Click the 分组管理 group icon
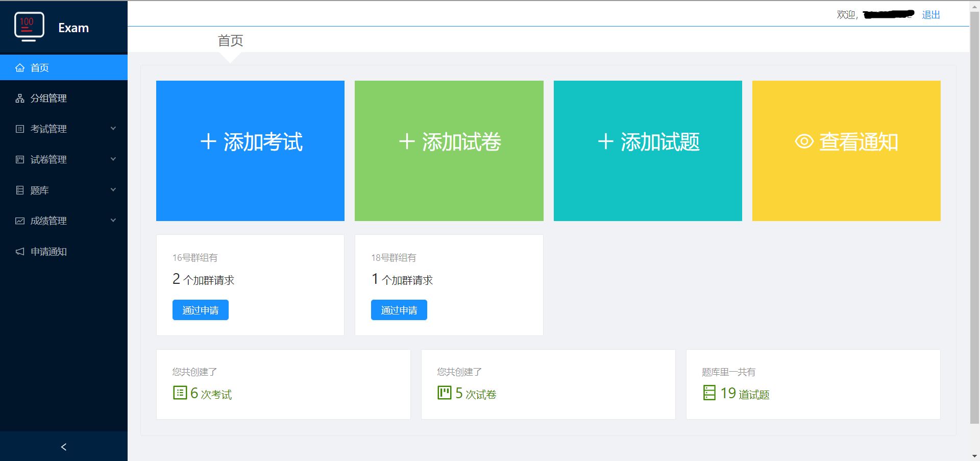 pyautogui.click(x=20, y=99)
